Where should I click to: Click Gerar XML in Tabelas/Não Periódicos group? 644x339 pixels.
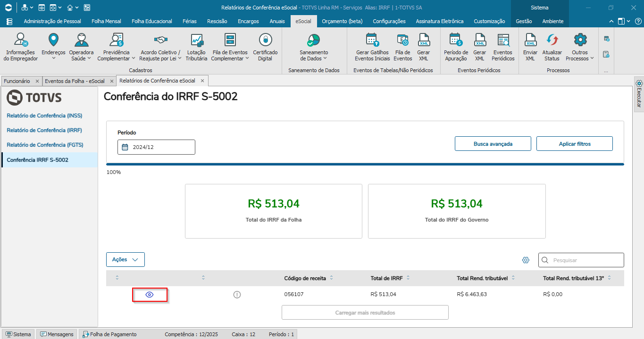pos(424,47)
